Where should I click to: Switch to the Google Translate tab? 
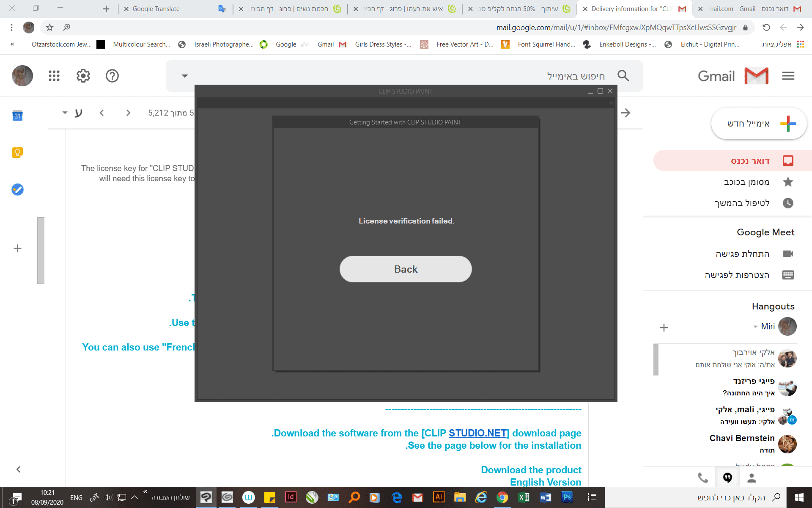(x=156, y=9)
